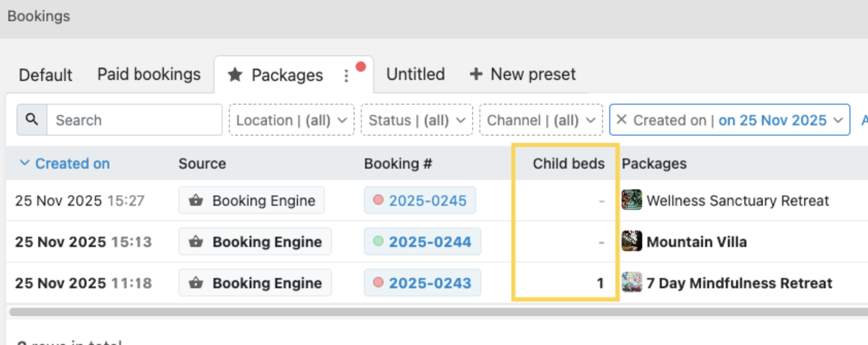Switch to the Default preset tab
Viewport: 868px width, 345px height.
point(45,75)
